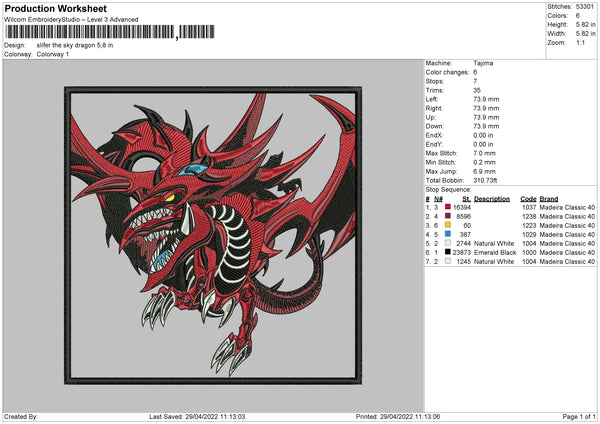Image resolution: width=600 pixels, height=424 pixels.
Task: Click the 'Production Worksheet' title
Action: (55, 8)
